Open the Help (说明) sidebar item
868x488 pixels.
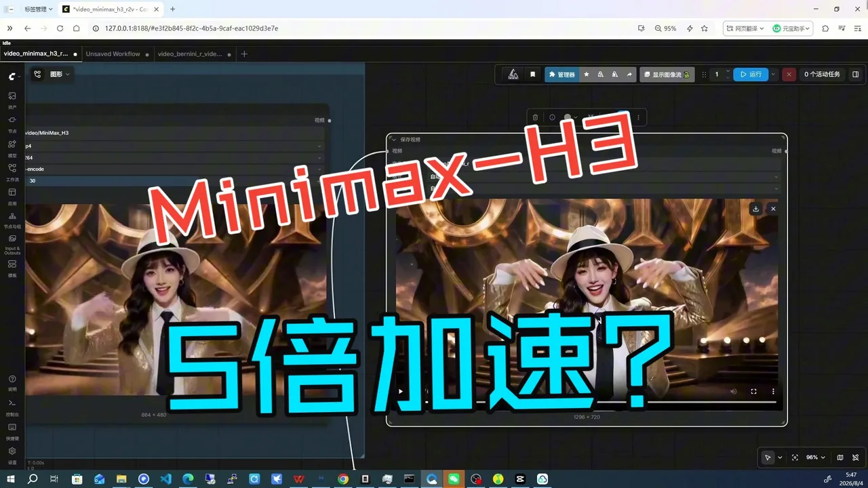[x=12, y=382]
